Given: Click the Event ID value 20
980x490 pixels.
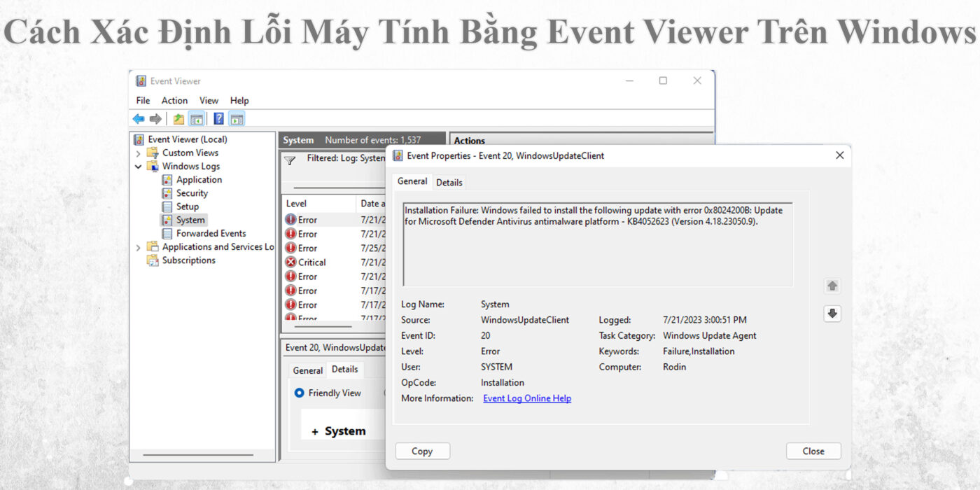Looking at the screenshot, I should point(486,336).
